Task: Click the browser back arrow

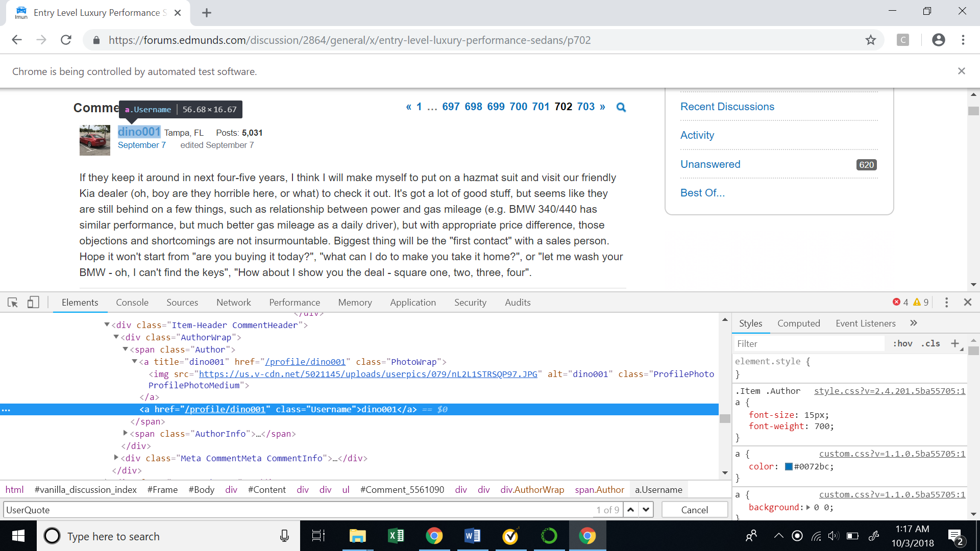Action: point(17,40)
